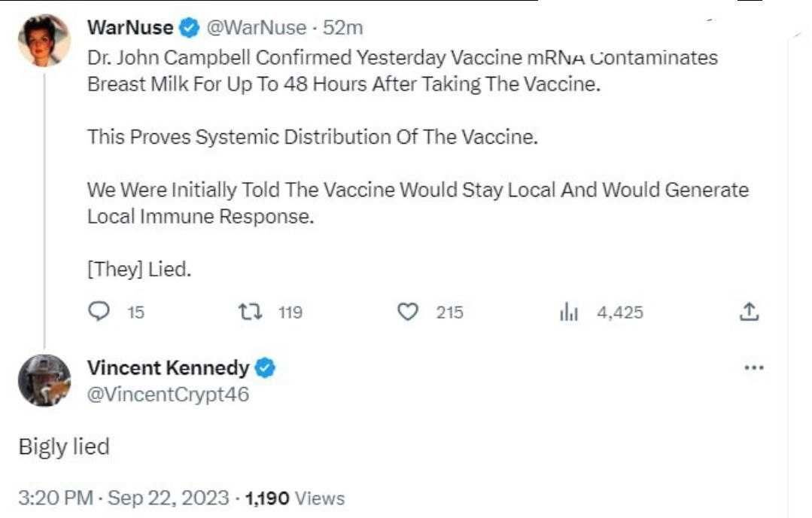Click the Vincent Kennedy display name

(168, 368)
